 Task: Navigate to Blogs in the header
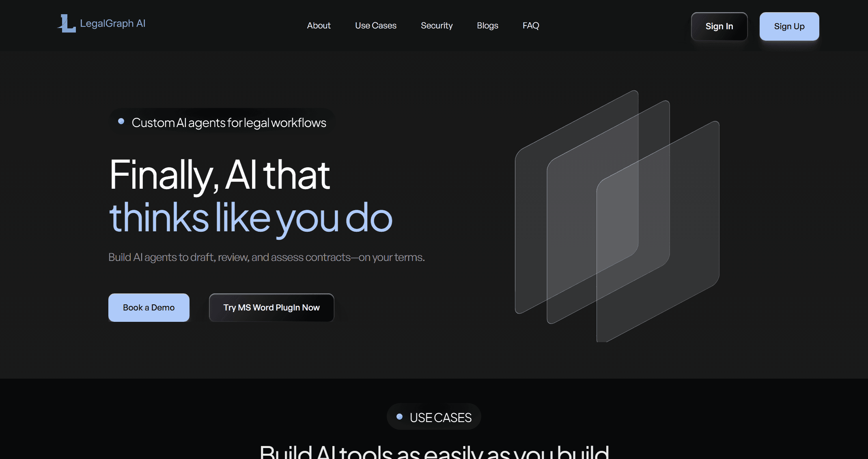[487, 26]
